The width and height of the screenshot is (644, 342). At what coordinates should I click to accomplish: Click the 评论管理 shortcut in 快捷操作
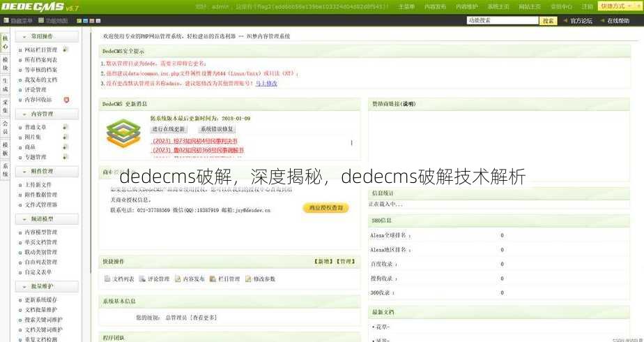(x=154, y=278)
